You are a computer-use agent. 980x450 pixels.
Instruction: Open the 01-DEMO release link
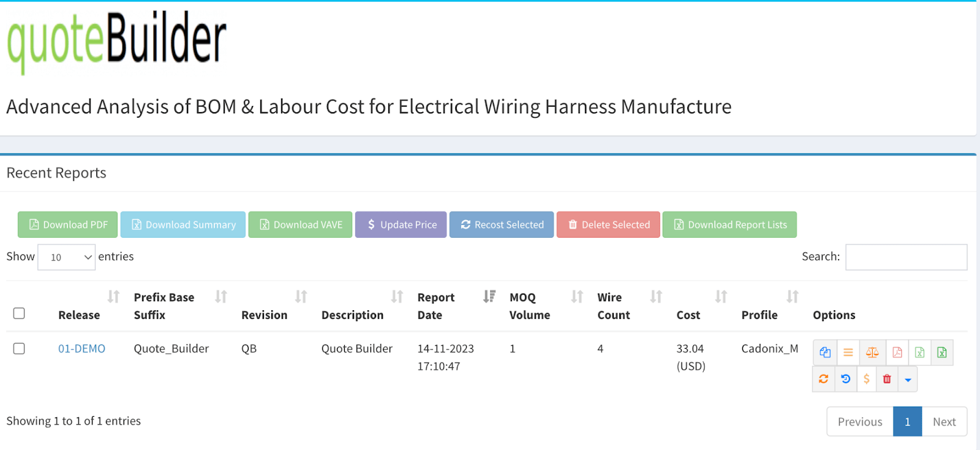point(81,348)
